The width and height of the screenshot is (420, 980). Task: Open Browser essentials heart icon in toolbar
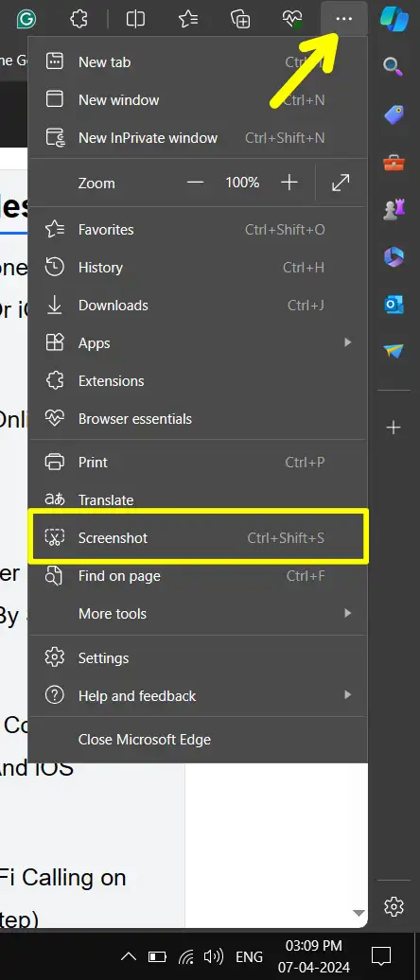[x=292, y=19]
